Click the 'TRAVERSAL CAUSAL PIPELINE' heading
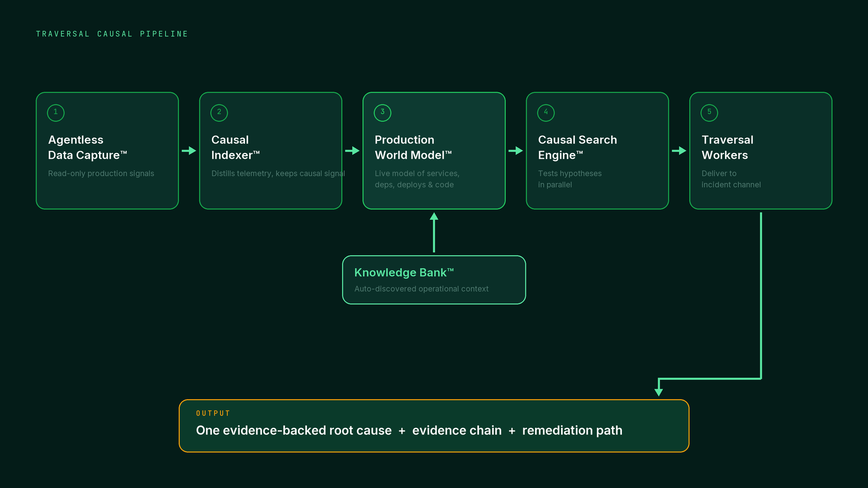Image resolution: width=868 pixels, height=488 pixels. pos(112,34)
